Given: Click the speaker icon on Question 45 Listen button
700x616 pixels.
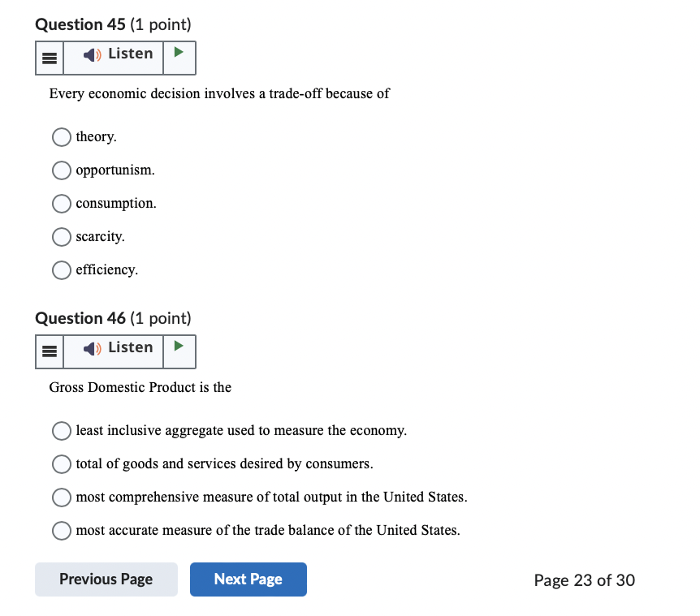Looking at the screenshot, I should (90, 54).
